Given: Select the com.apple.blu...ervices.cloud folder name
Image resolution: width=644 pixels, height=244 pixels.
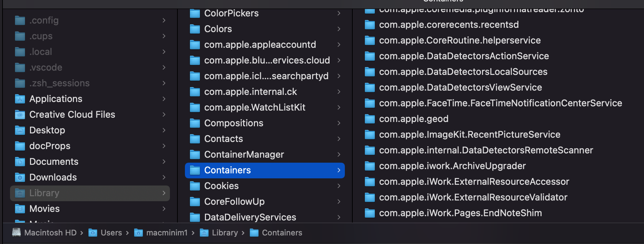Looking at the screenshot, I should click(x=267, y=60).
